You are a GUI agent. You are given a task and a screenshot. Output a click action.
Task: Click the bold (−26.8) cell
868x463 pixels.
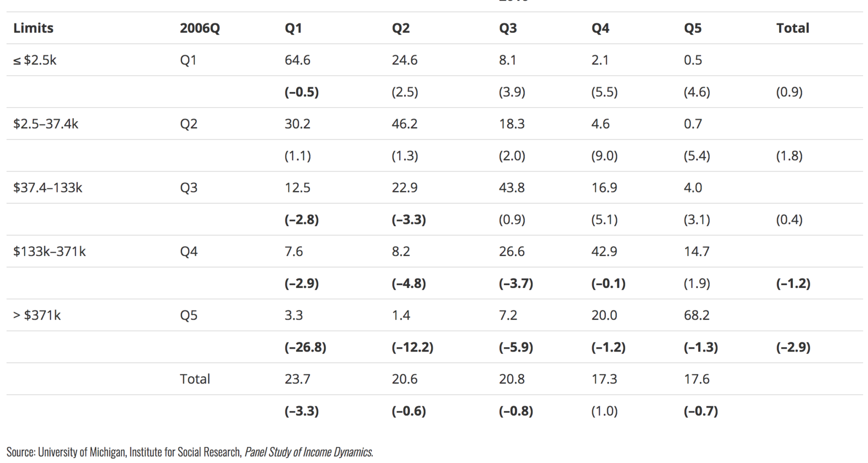[305, 347]
